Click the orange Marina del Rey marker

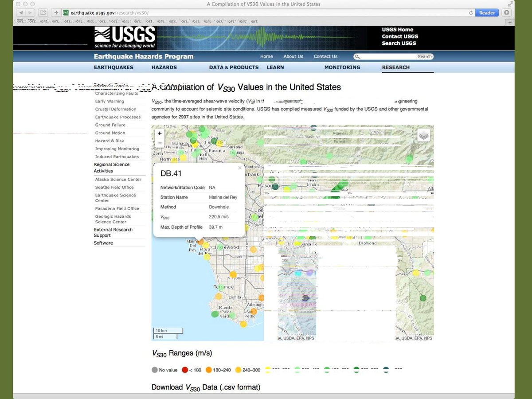200,242
